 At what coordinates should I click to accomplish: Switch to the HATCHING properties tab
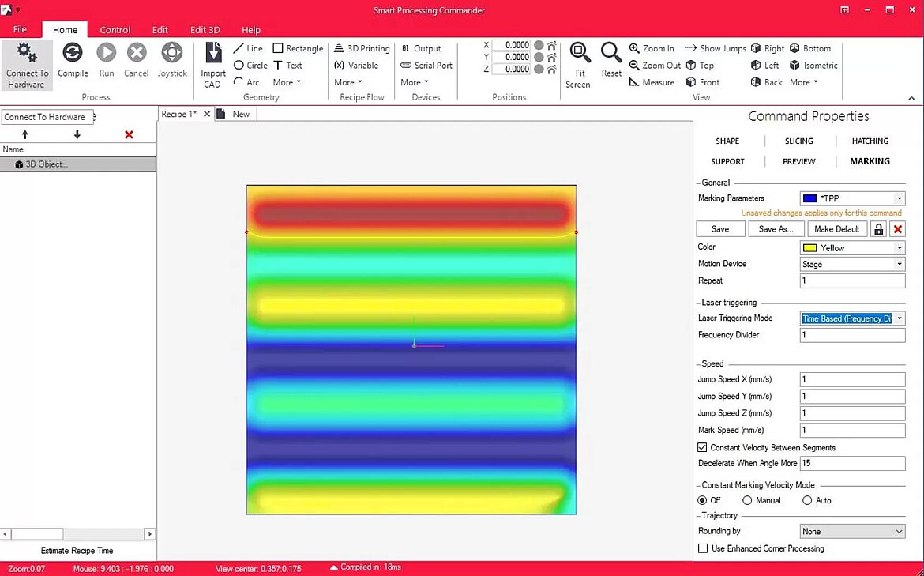870,141
